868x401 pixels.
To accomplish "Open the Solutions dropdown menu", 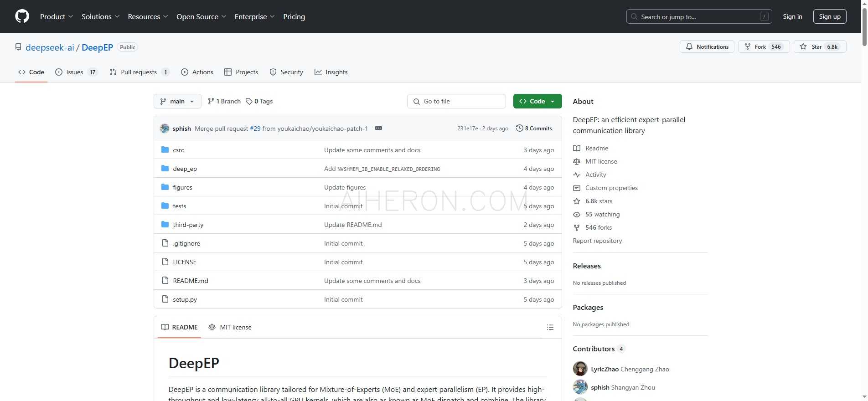I will point(101,16).
